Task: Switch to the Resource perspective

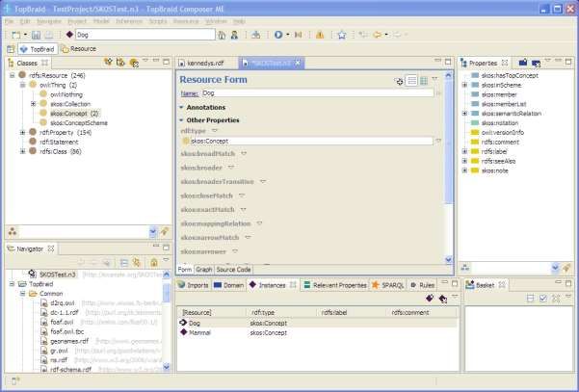Action: click(79, 49)
